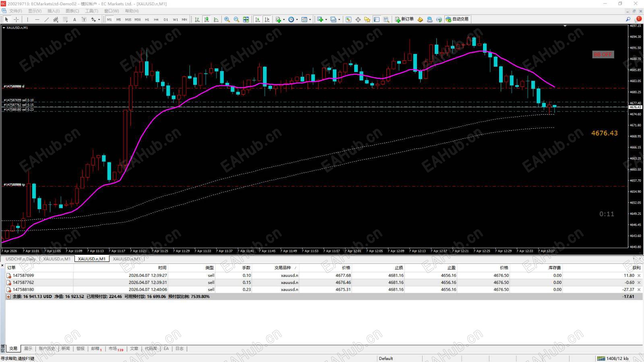
Task: Switch chart timeframe to H1
Action: [x=147, y=19]
